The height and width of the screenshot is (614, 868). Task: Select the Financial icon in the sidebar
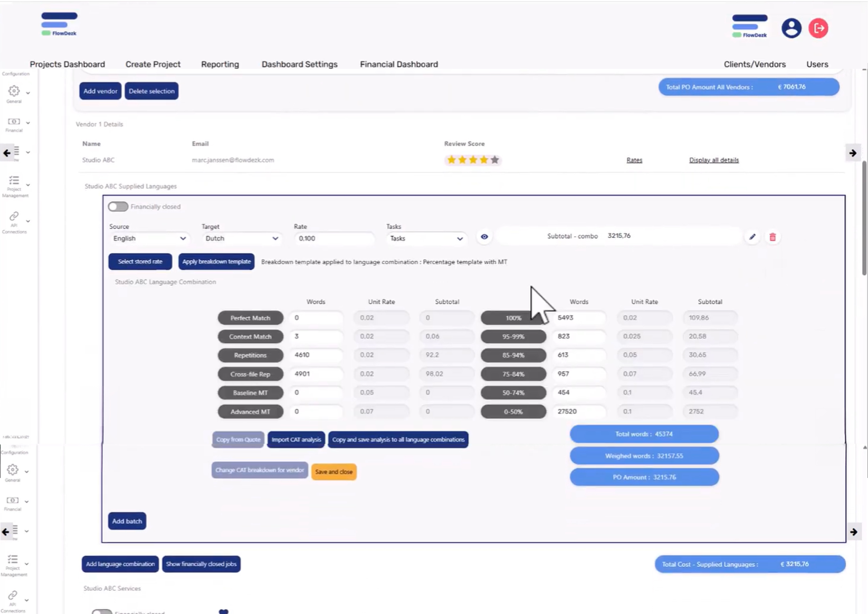coord(14,122)
